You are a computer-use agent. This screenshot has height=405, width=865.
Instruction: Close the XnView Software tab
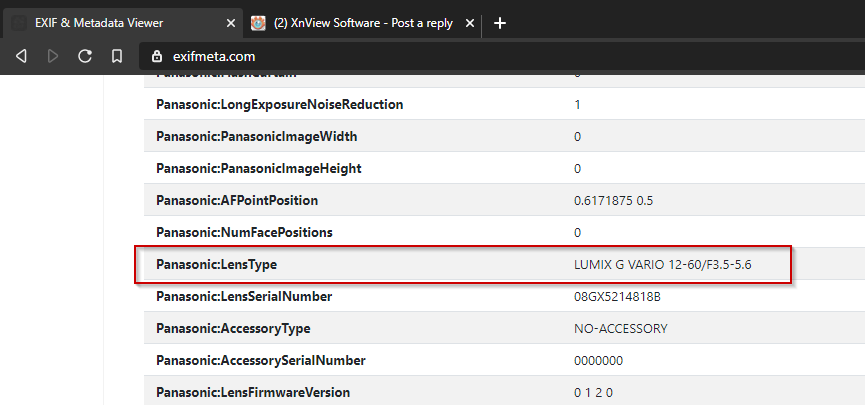(473, 22)
